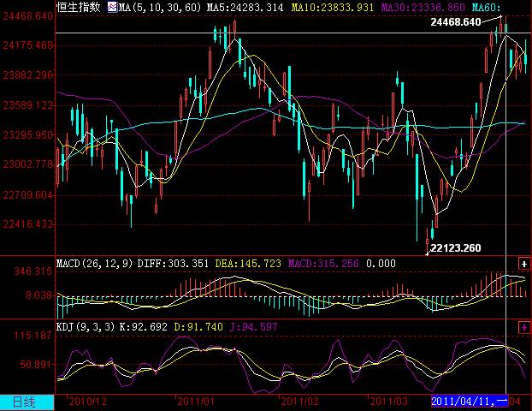Screen dimensions: 532x411
Task: Click the 24175.468 price axis label
Action: click(x=28, y=45)
